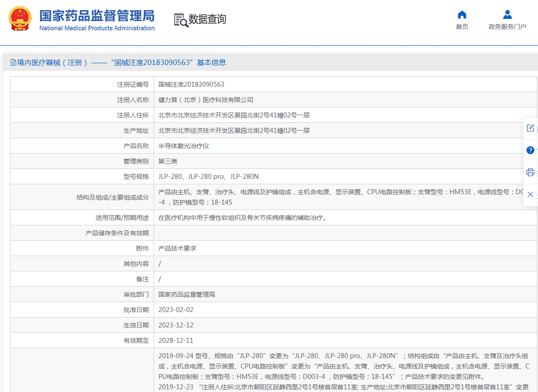The width and height of the screenshot is (538, 392).
Task: Click the document icon before 境内医疗器械
Action: click(14, 62)
